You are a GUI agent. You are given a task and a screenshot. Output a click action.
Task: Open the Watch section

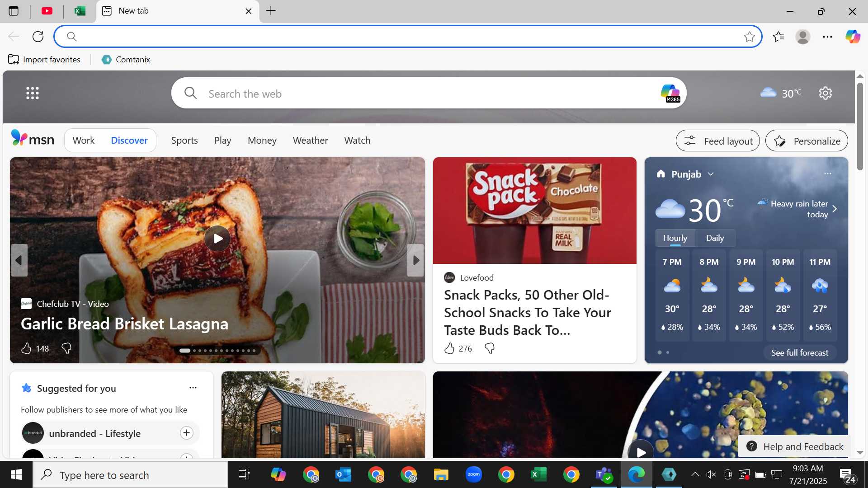pyautogui.click(x=357, y=141)
